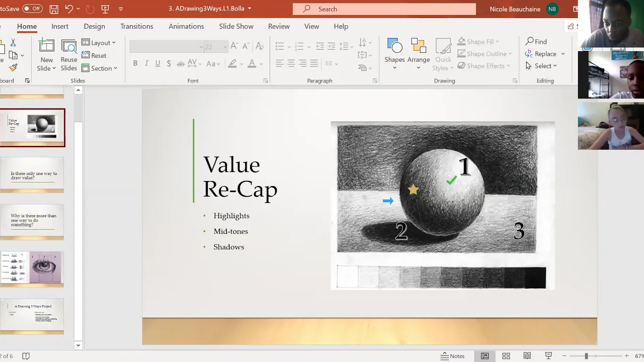The height and width of the screenshot is (362, 644).
Task: Click the Text Direction icon
Action: coord(362,43)
